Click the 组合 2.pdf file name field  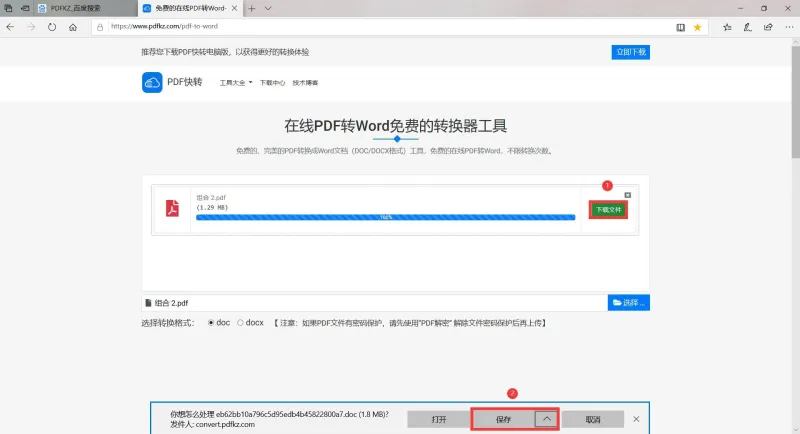[374, 302]
